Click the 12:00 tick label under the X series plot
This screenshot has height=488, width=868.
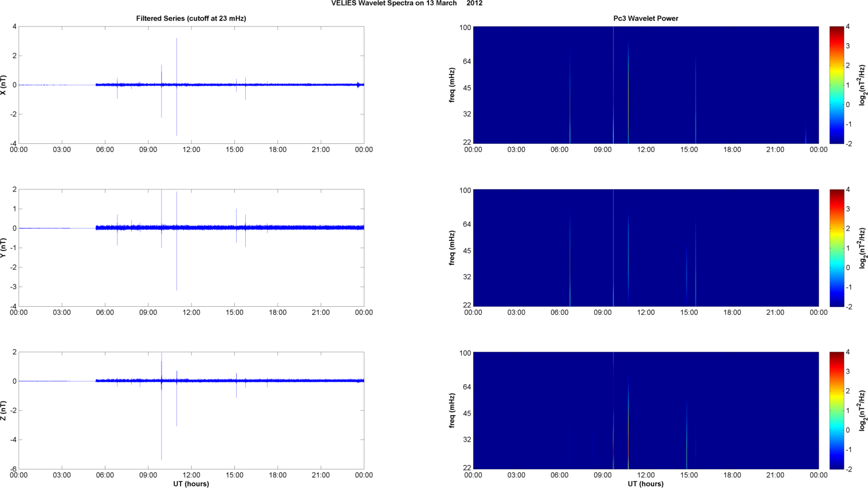click(191, 150)
